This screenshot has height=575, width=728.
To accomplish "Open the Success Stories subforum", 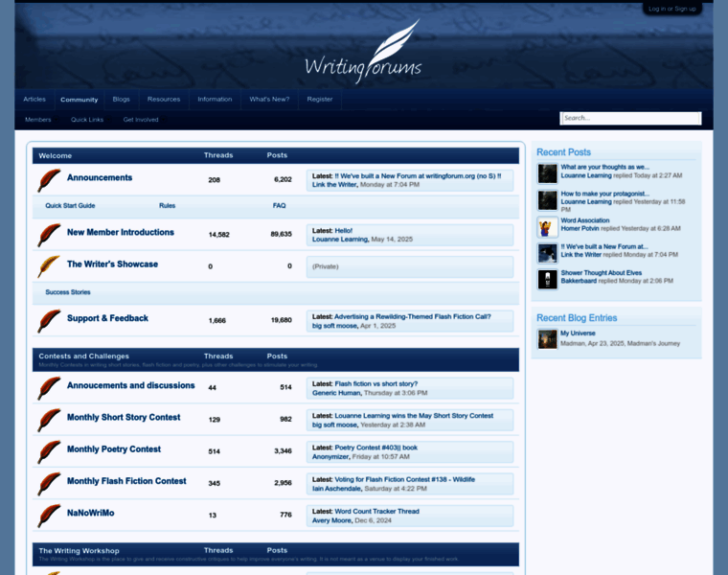I will point(68,292).
